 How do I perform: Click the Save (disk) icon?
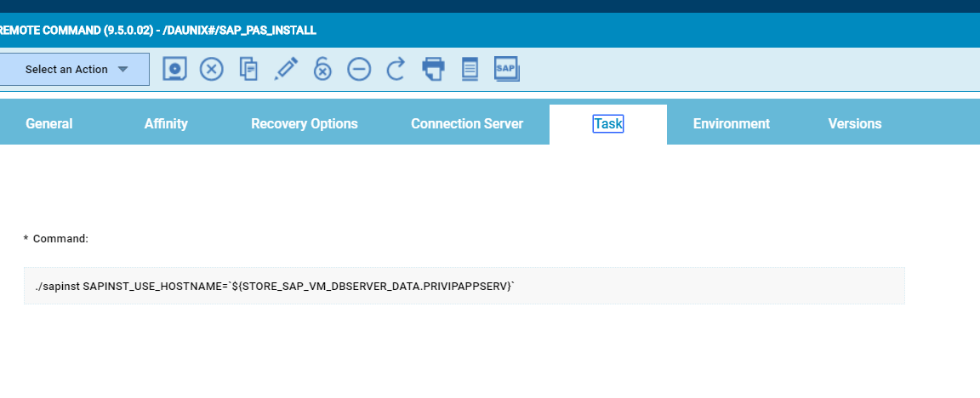[175, 69]
